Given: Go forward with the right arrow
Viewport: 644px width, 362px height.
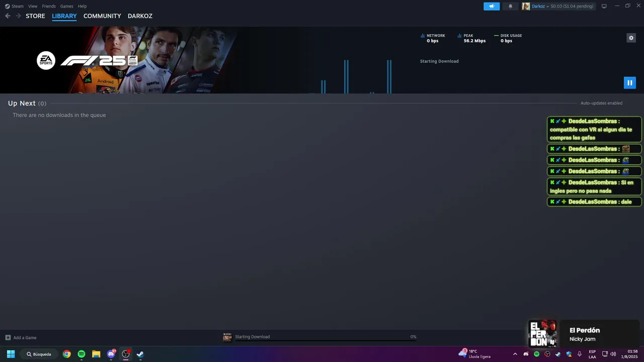Looking at the screenshot, I should click(x=18, y=16).
